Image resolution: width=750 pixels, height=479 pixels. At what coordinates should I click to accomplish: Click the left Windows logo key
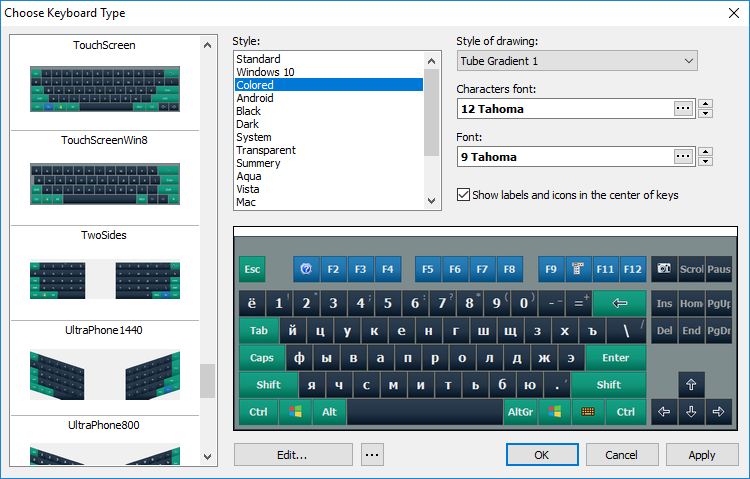click(x=295, y=411)
